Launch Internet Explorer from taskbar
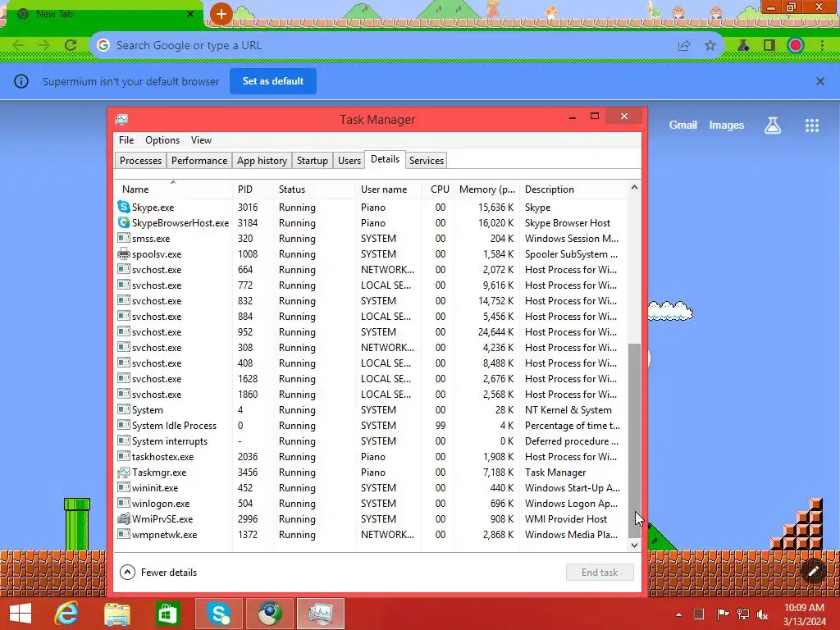Viewport: 840px width, 630px height. (x=66, y=614)
